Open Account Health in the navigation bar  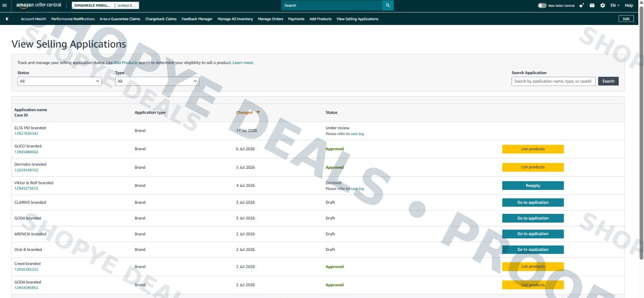pyautogui.click(x=33, y=19)
